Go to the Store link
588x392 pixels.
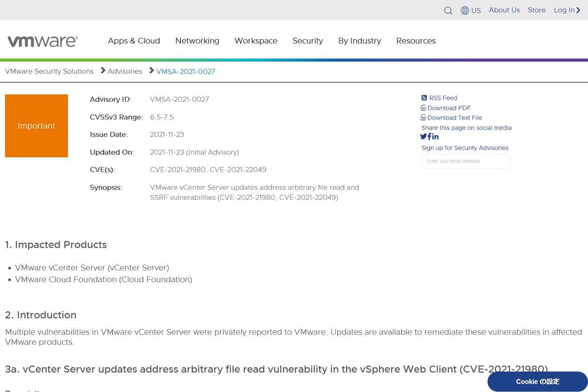[537, 10]
